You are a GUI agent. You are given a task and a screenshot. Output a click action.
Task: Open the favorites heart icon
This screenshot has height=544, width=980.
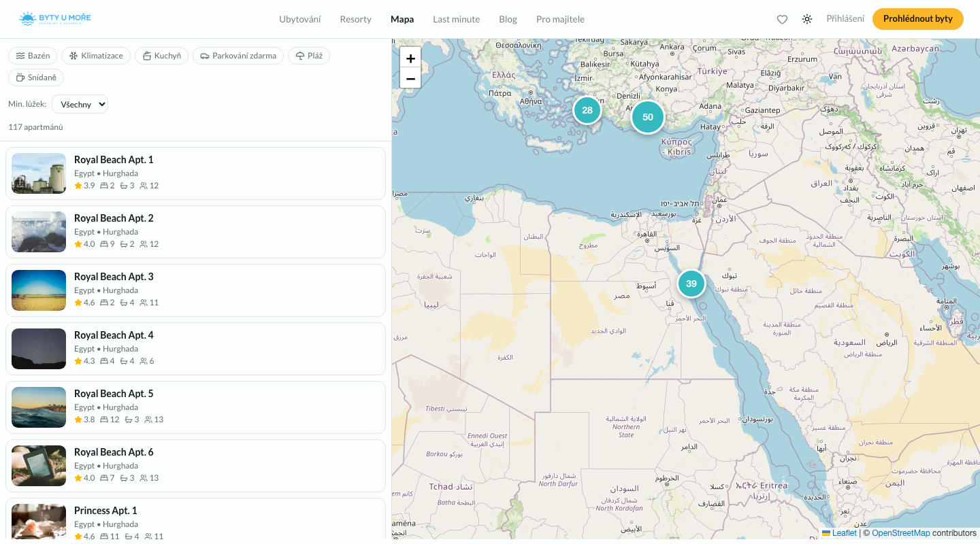click(x=782, y=19)
